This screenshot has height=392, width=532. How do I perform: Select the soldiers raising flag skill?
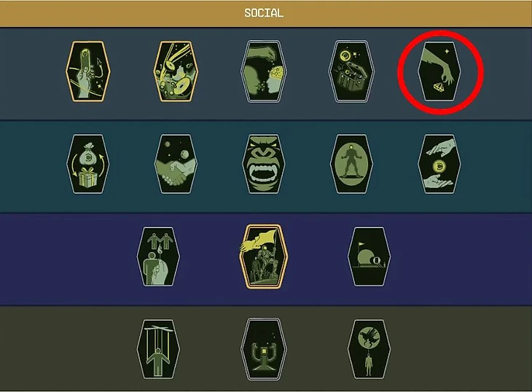(x=264, y=256)
